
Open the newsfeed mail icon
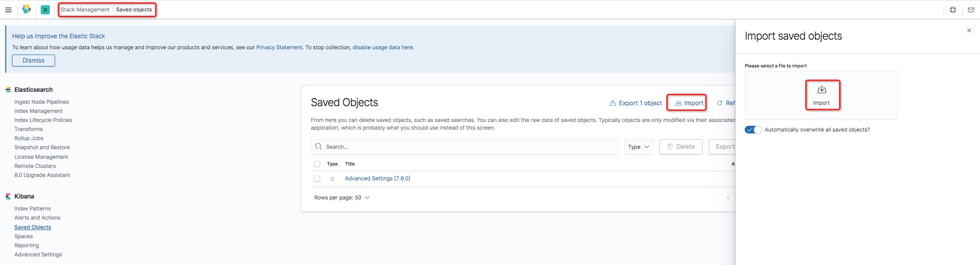click(971, 10)
